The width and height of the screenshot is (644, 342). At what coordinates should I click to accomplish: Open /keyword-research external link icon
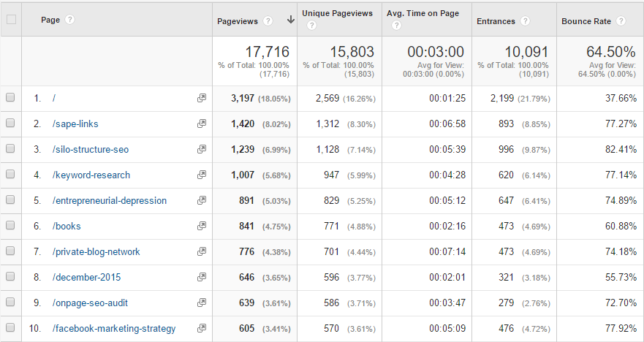(x=201, y=175)
